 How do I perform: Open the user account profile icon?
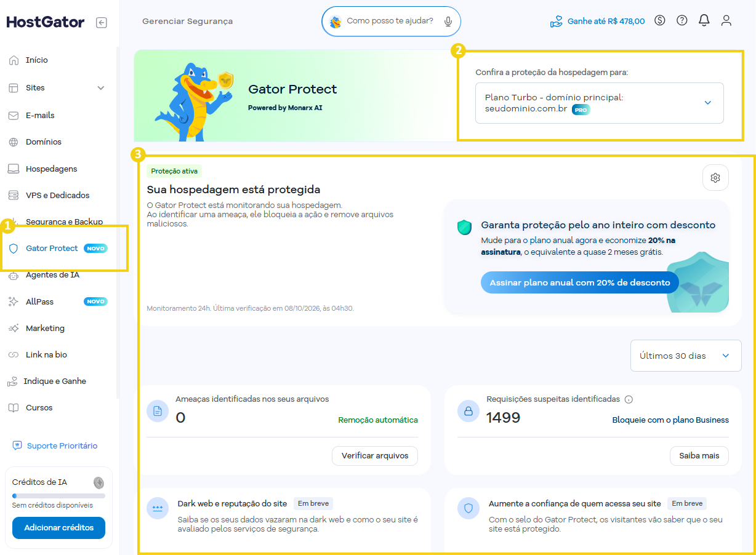(726, 20)
